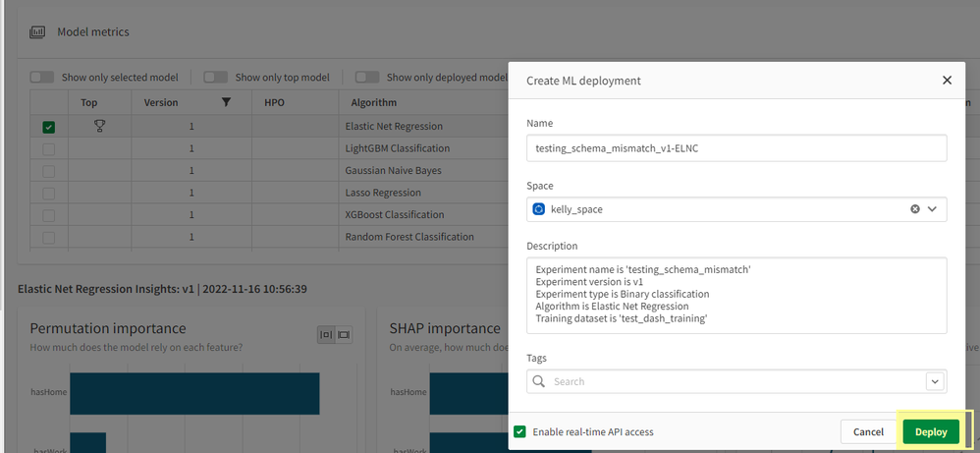Toggle Enable real-time API access checkbox
Screen dimensions: 980x453
pyautogui.click(x=519, y=431)
